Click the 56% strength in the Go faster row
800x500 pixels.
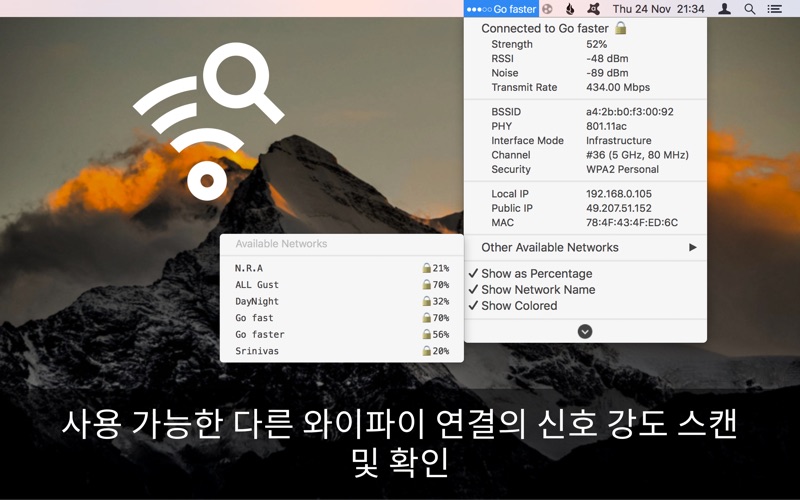pyautogui.click(x=441, y=334)
